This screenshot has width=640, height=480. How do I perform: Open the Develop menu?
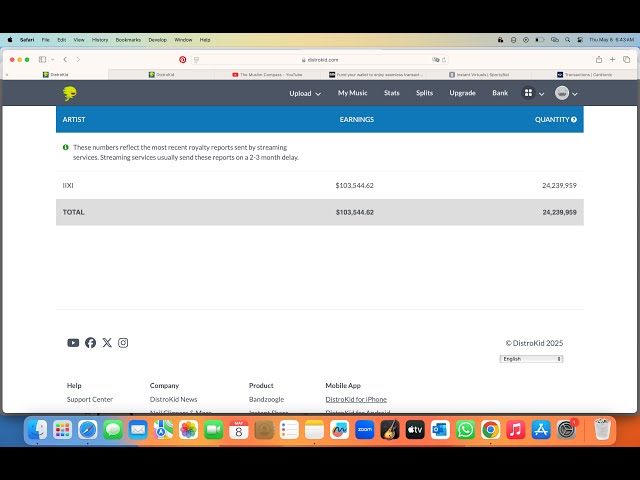158,40
